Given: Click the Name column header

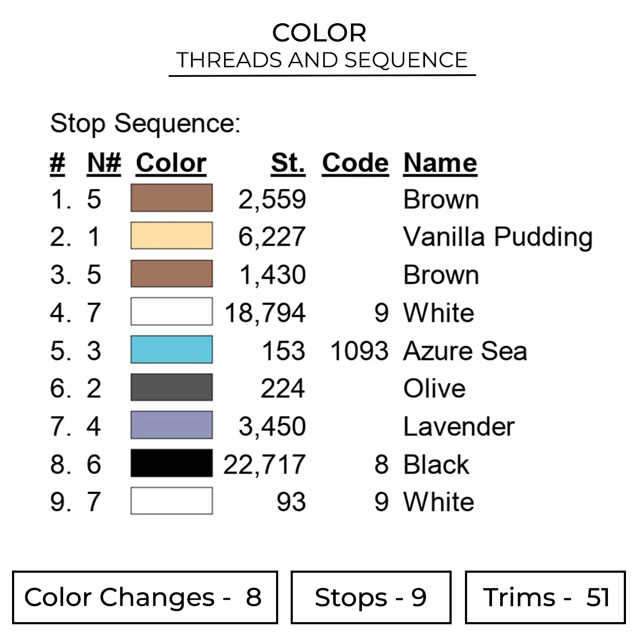Looking at the screenshot, I should click(440, 163).
